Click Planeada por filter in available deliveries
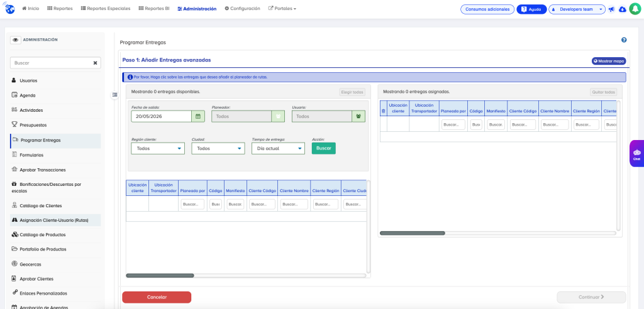This screenshot has height=309, width=644. tap(192, 204)
